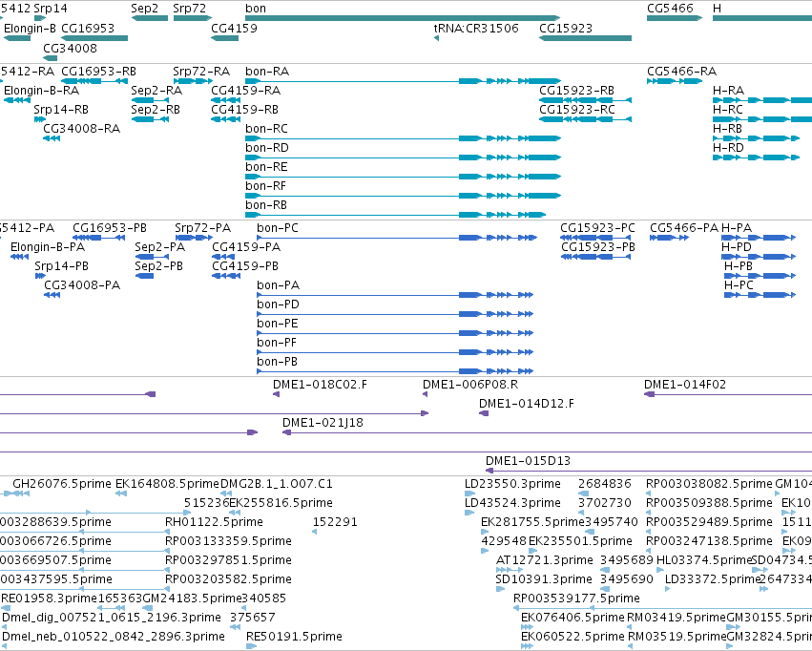Open BAC label DME1-015D13
The height and width of the screenshot is (651, 812).
[x=529, y=460]
